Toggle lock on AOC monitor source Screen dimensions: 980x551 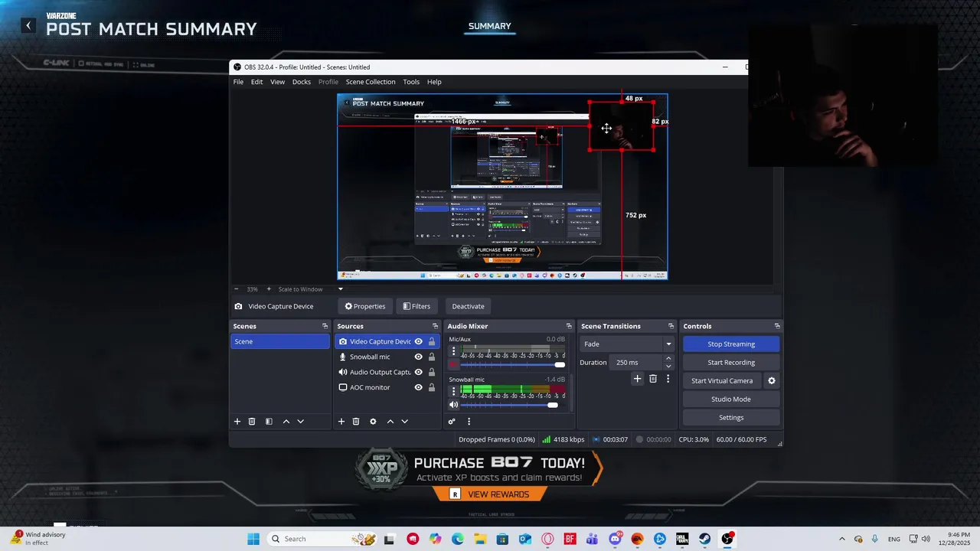[432, 387]
